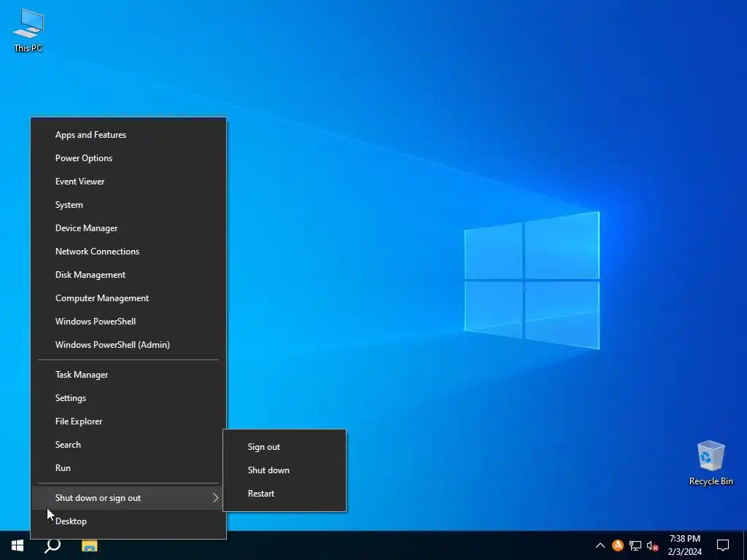This screenshot has width=747, height=560.
Task: Select Apps and Features menu entry
Action: (128, 135)
